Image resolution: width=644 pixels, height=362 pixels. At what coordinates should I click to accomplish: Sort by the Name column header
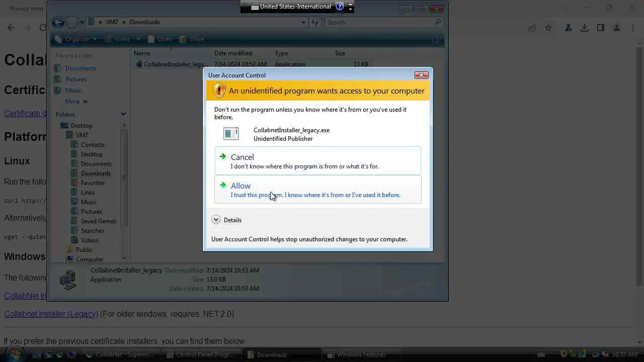pyautogui.click(x=171, y=53)
